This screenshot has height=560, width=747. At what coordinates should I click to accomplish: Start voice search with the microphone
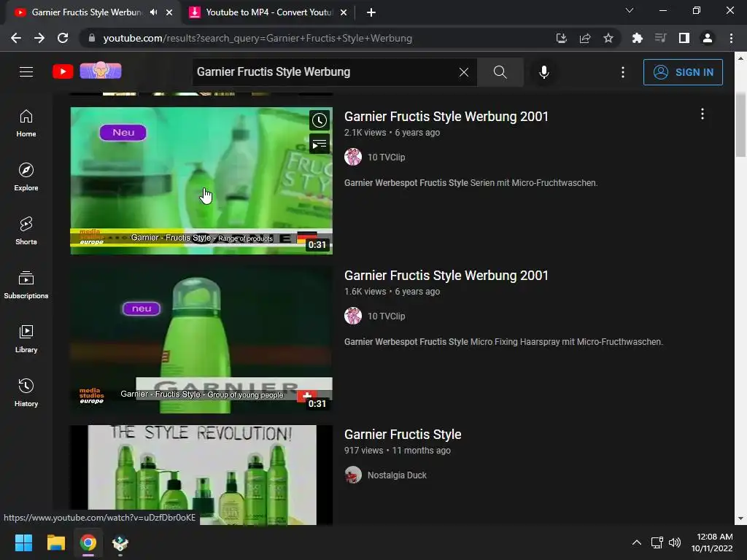[x=543, y=72]
